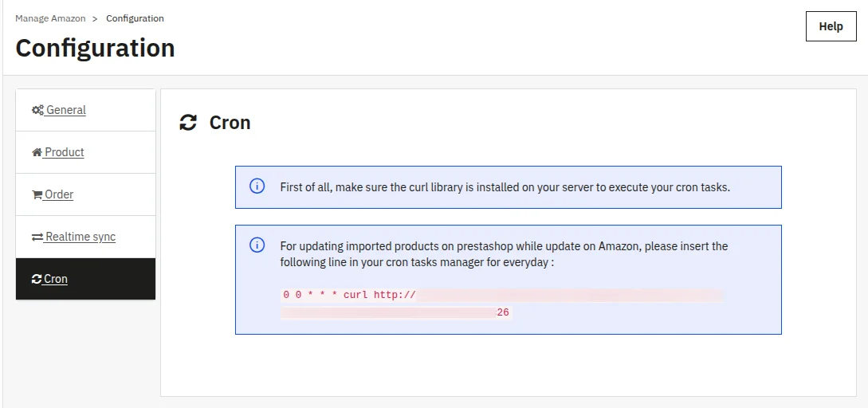Select the Cron tab label

(56, 279)
